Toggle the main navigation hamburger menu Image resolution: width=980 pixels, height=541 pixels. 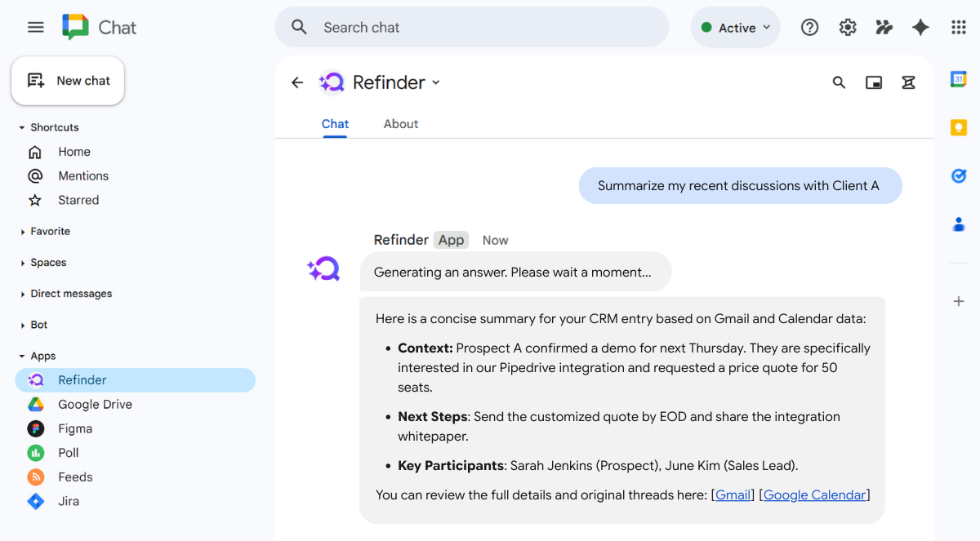coord(35,27)
